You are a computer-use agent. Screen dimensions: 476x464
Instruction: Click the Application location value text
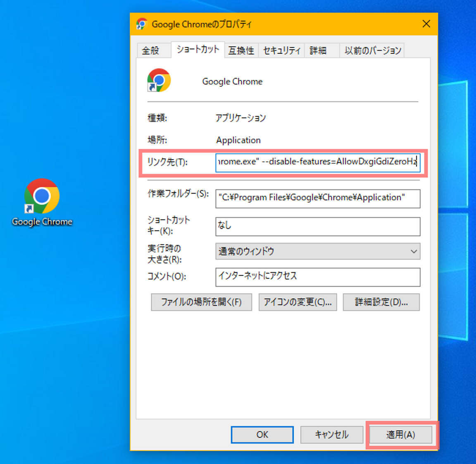click(x=238, y=140)
